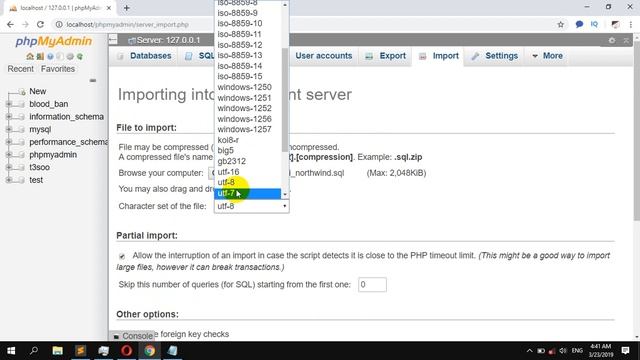Expand the test database node

[9, 180]
